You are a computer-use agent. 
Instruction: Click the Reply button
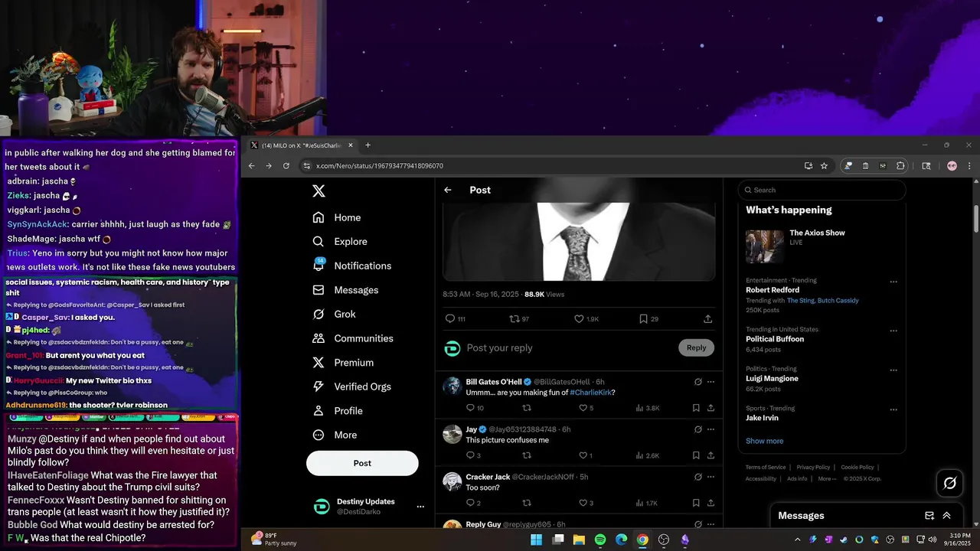click(696, 347)
